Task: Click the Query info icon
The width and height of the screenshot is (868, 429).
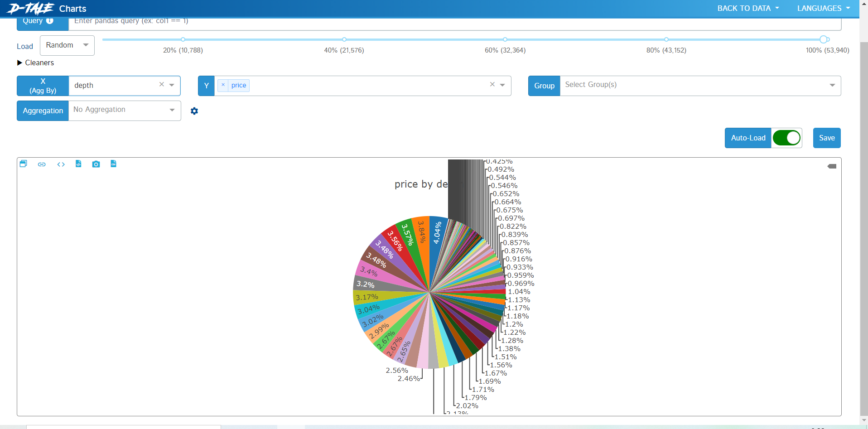Action: click(50, 21)
